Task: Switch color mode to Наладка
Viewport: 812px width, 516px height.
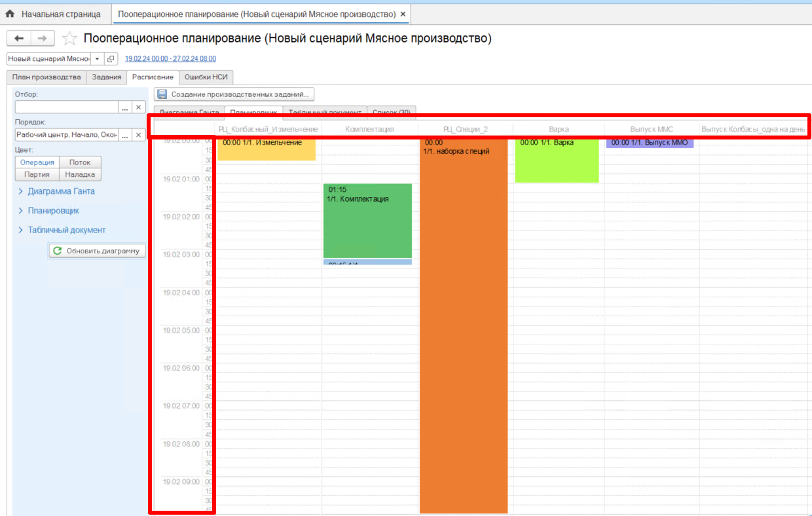Action: pos(80,175)
